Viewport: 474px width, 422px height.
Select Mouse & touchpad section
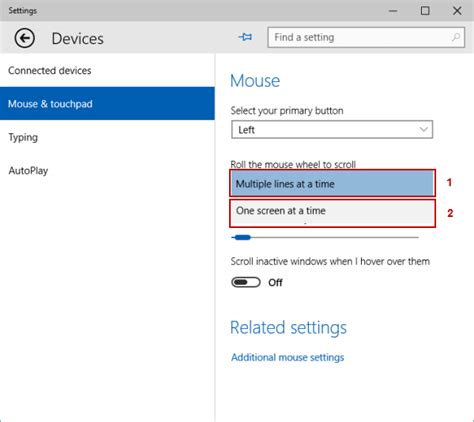point(107,104)
